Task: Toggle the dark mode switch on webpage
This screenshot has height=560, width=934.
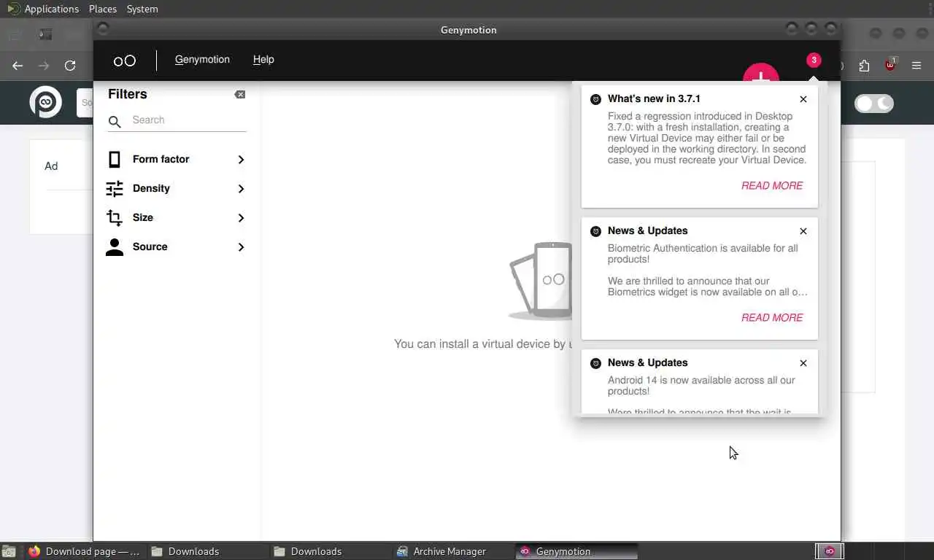Action: click(x=874, y=104)
